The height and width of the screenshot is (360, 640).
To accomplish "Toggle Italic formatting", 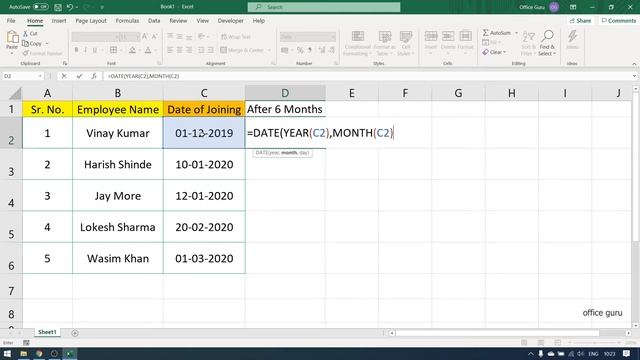I will 85,50.
